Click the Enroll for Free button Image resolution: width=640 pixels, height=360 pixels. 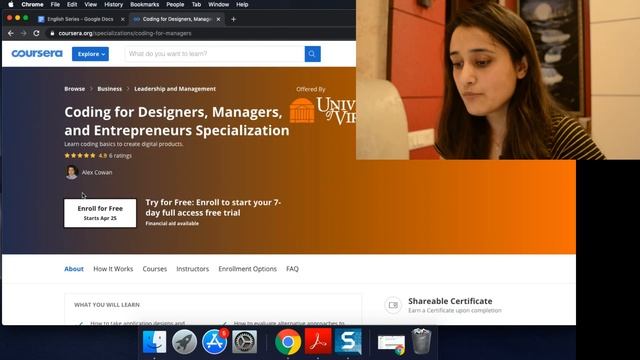coord(100,213)
